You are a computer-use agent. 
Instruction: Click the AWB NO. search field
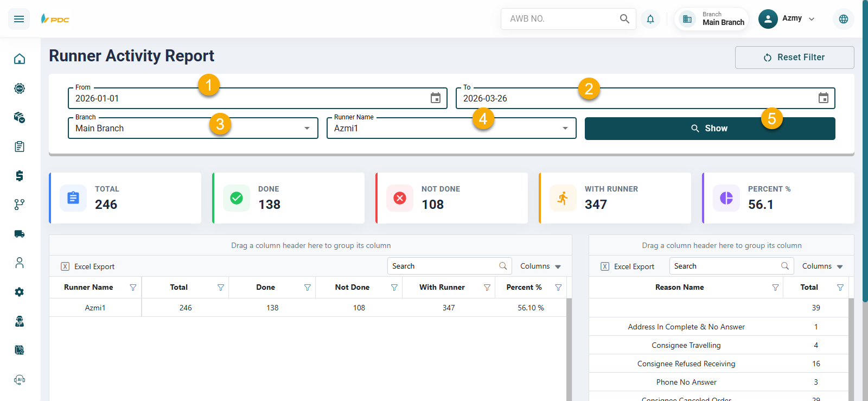tap(561, 19)
